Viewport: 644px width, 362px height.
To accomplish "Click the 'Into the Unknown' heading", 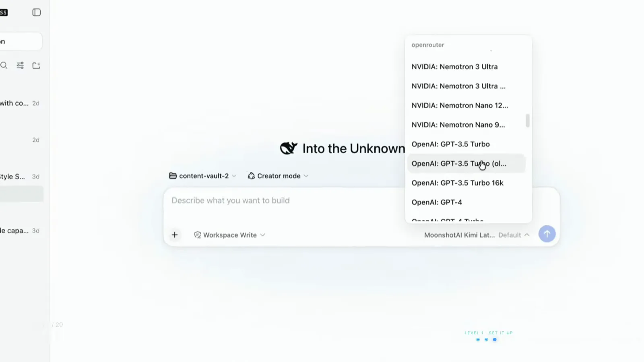I will tap(354, 148).
